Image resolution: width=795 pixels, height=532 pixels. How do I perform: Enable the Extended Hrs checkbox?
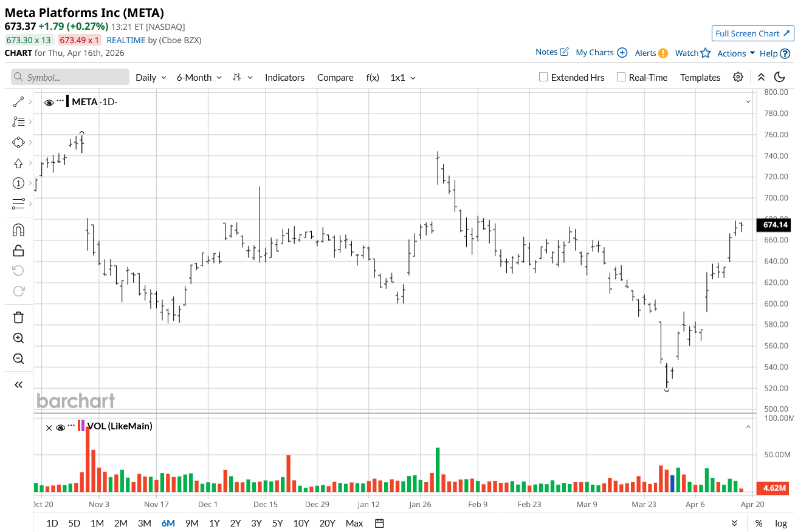[543, 77]
